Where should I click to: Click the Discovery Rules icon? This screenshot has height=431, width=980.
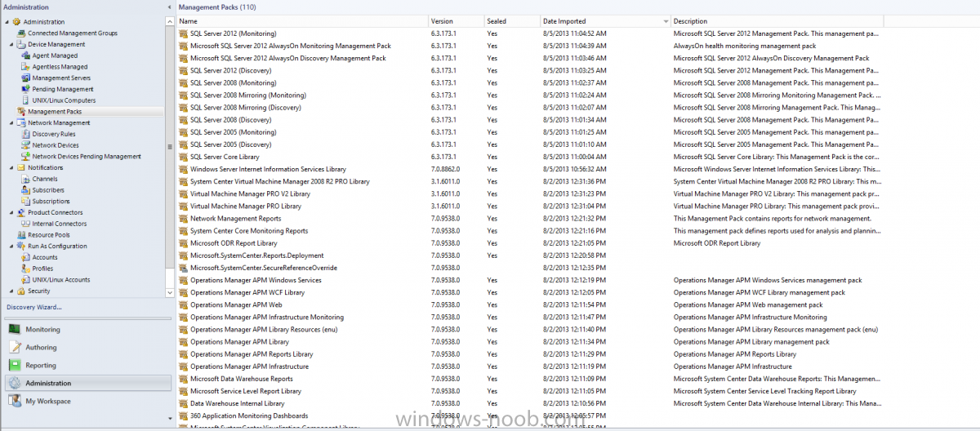pos(26,134)
